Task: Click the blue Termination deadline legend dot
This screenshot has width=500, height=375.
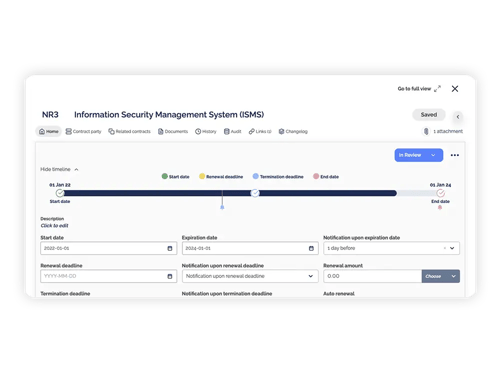Action: point(256,176)
